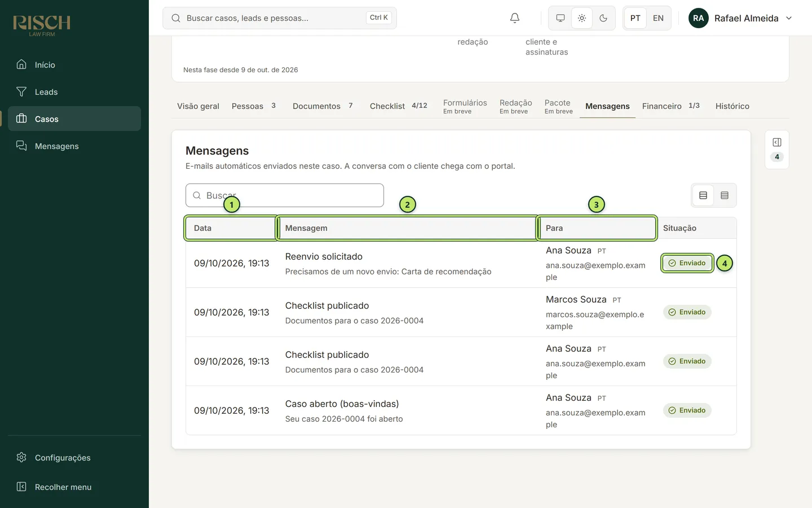Click the Nesta fase desde date text
Viewport: 812px width, 508px height.
(241, 70)
